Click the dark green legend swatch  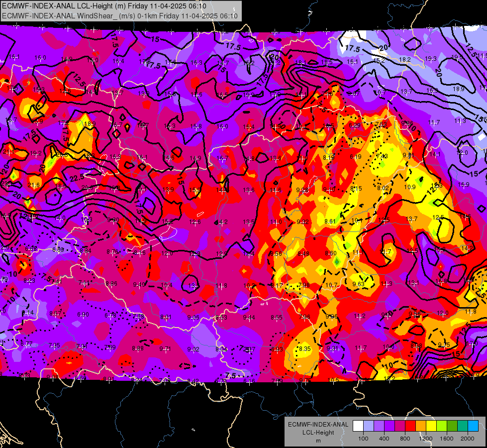pyautogui.click(x=452, y=426)
